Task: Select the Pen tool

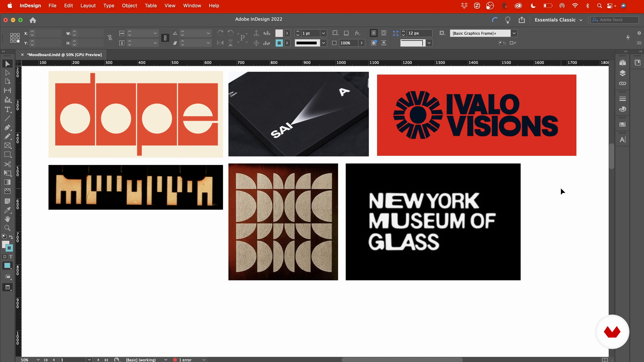Action: [8, 127]
